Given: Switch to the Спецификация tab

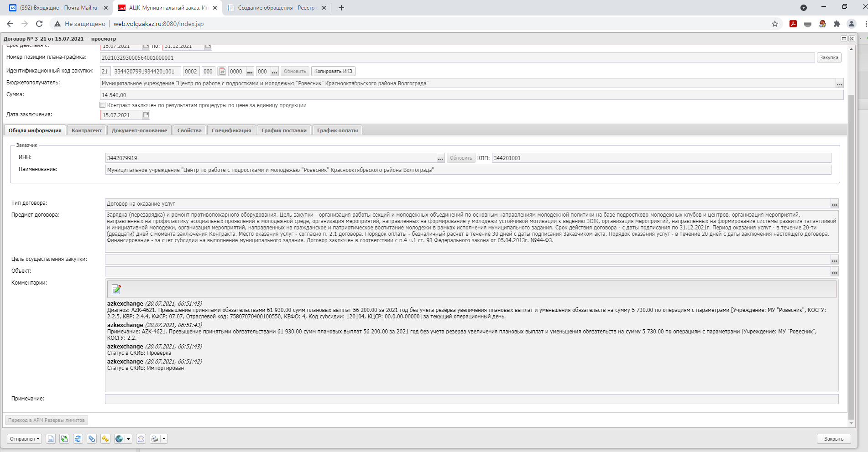Looking at the screenshot, I should (231, 130).
